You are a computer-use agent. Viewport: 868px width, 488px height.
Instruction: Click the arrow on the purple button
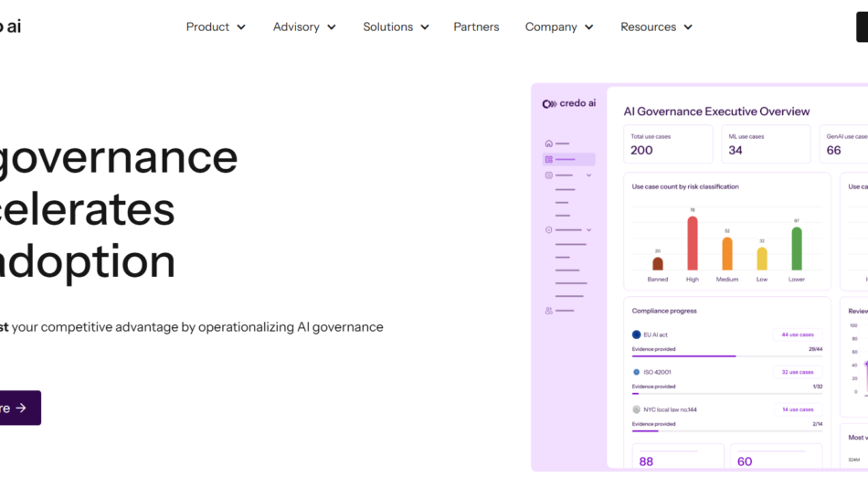(21, 408)
